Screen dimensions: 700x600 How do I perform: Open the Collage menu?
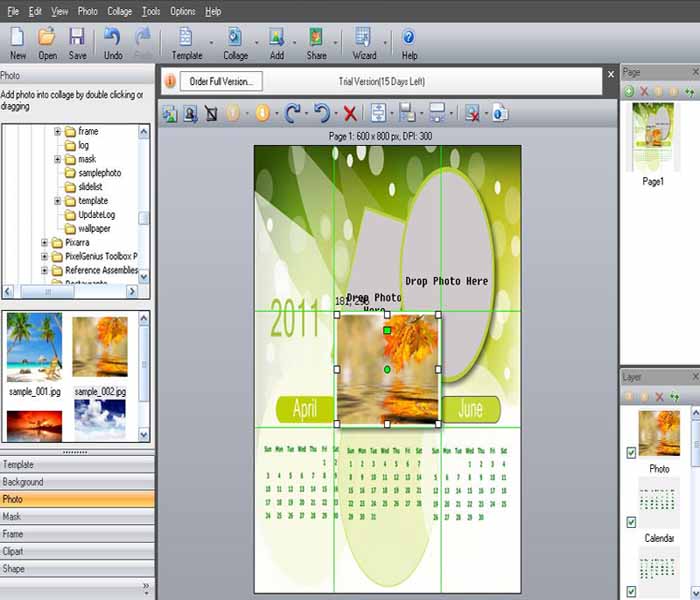tap(120, 11)
